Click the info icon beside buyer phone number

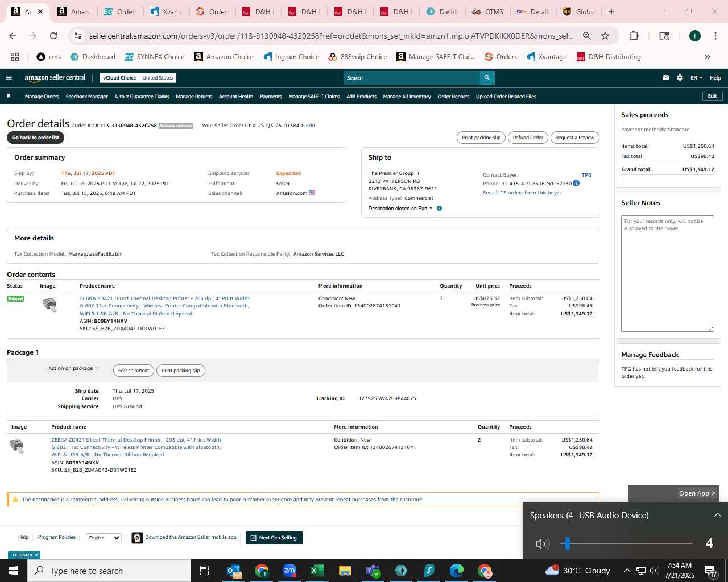point(576,183)
